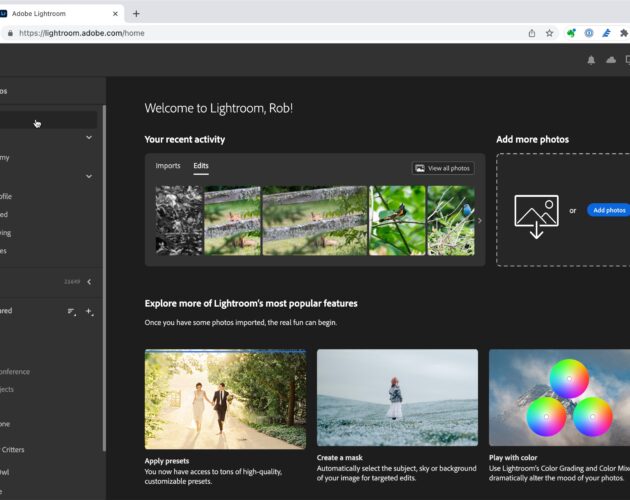
Task: Open the Play with color image card
Action: 559,398
